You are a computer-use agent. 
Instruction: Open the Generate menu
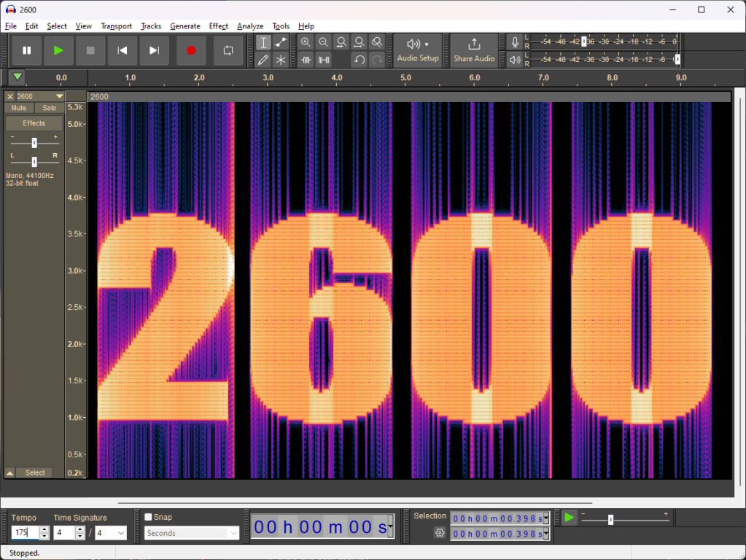185,26
